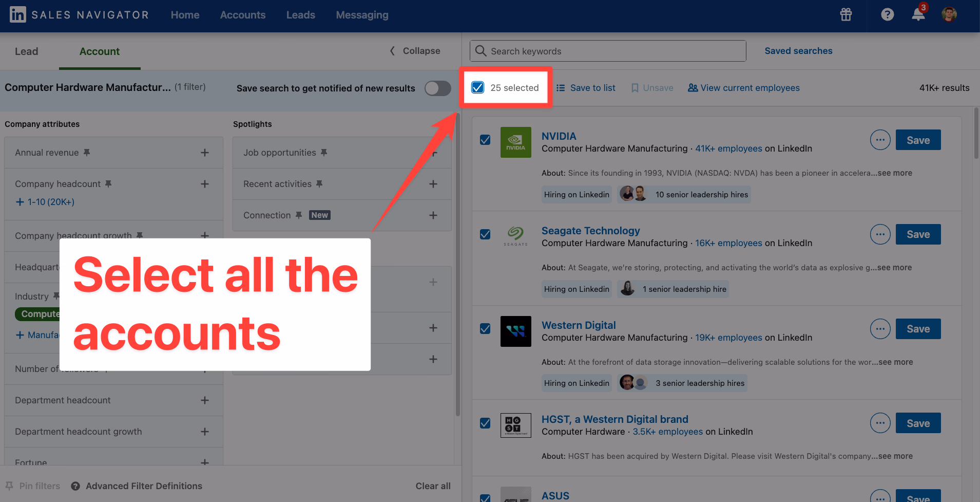Switch to the Lead tab
Viewport: 980px width, 502px height.
point(27,51)
